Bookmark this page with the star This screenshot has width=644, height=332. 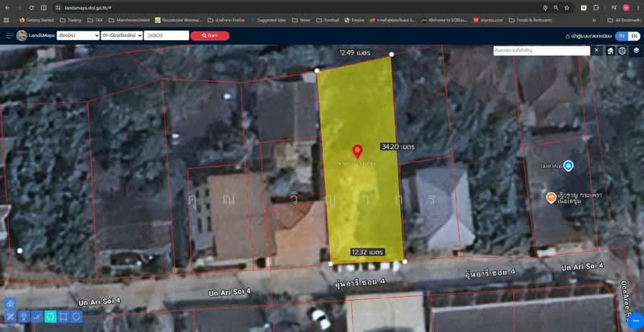(567, 8)
